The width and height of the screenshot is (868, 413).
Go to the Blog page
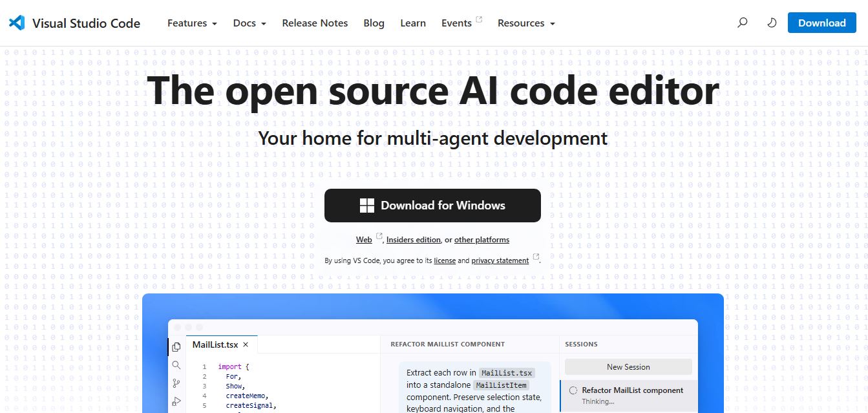(x=374, y=23)
